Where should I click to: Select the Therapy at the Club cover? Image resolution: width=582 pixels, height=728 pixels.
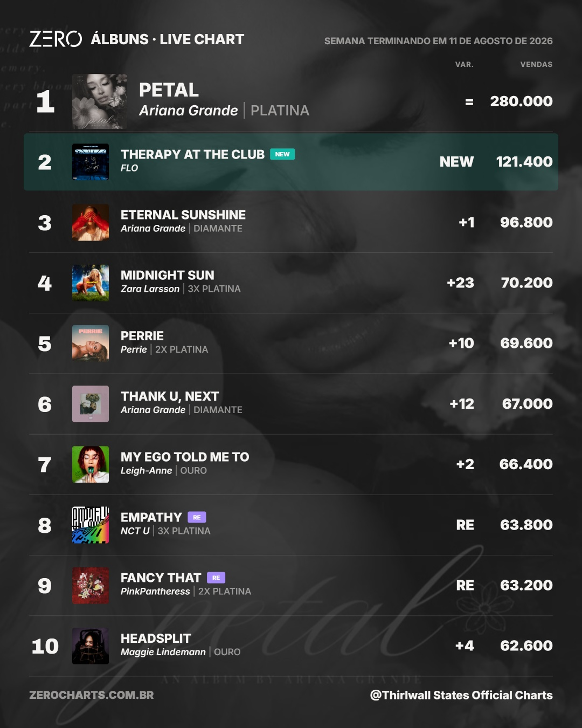(91, 162)
